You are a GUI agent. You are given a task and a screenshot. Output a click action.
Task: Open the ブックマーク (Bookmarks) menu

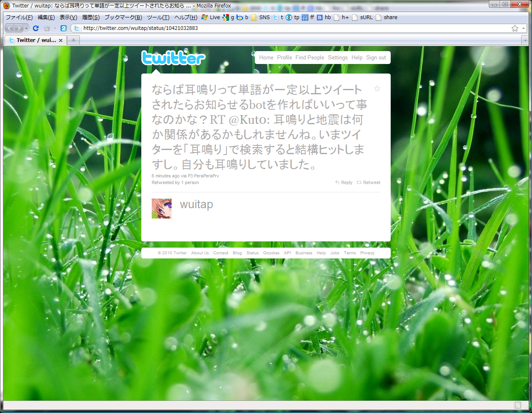tap(123, 17)
